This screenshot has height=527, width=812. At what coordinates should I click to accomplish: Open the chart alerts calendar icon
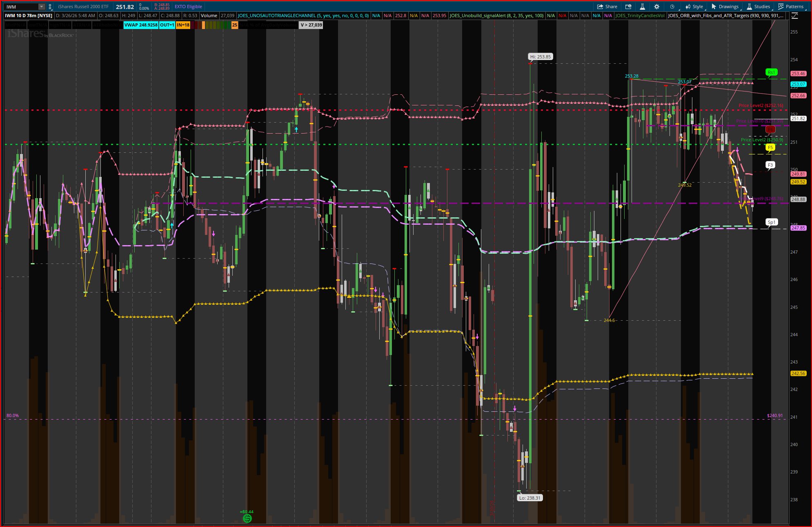point(628,7)
